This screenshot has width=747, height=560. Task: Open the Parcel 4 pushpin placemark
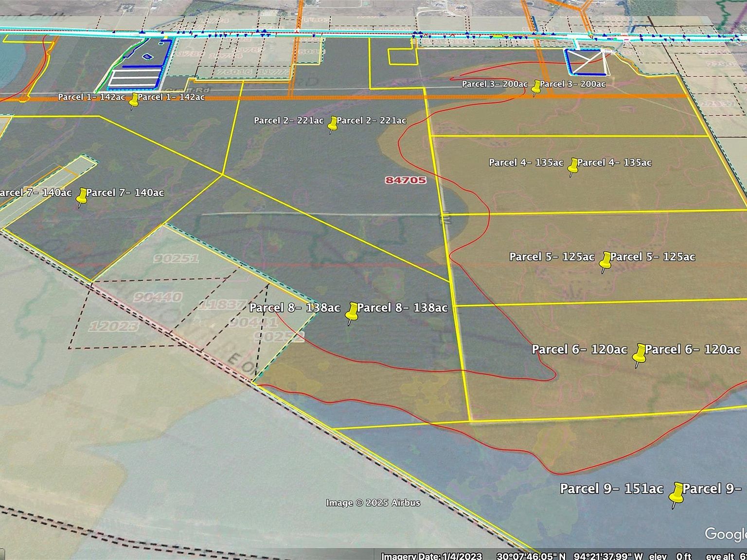tap(573, 166)
